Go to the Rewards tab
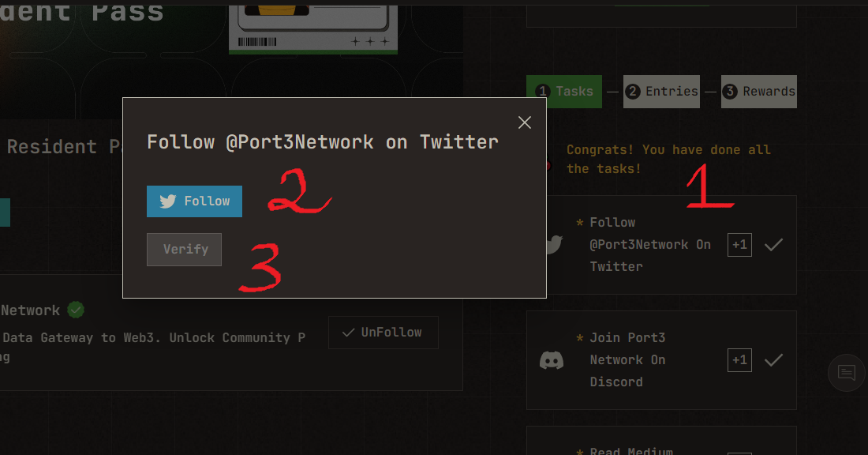The height and width of the screenshot is (455, 868). click(x=759, y=92)
